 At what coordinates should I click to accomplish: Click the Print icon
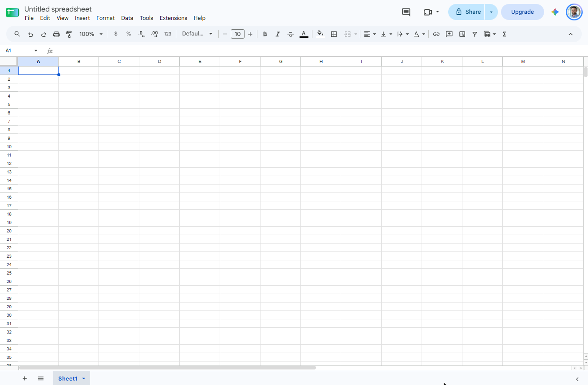pos(56,34)
